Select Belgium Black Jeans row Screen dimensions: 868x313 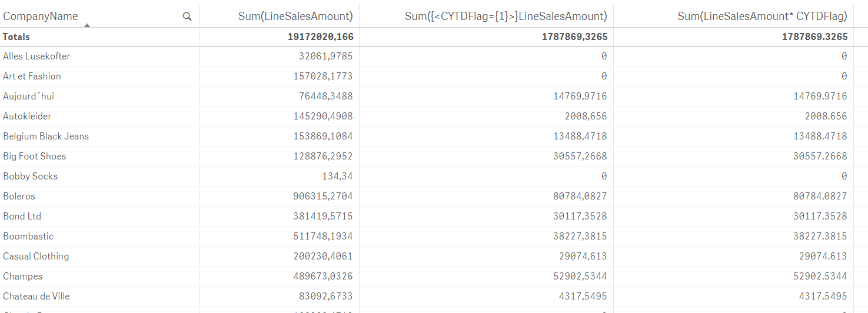(46, 136)
